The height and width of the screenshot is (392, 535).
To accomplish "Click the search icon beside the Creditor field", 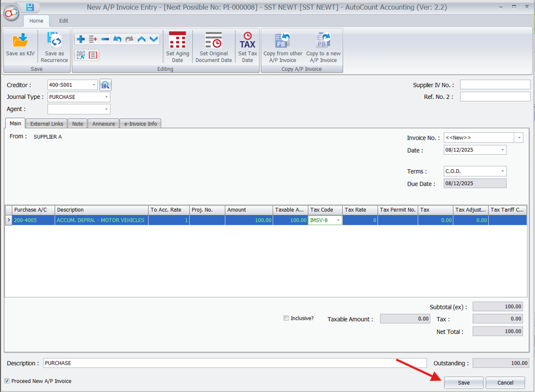I will (106, 84).
